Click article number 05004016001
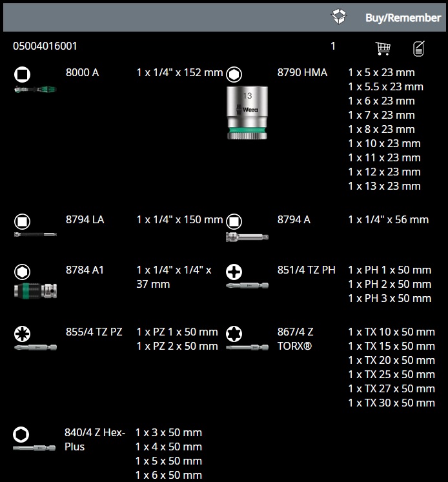This screenshot has width=448, height=482. click(x=45, y=46)
